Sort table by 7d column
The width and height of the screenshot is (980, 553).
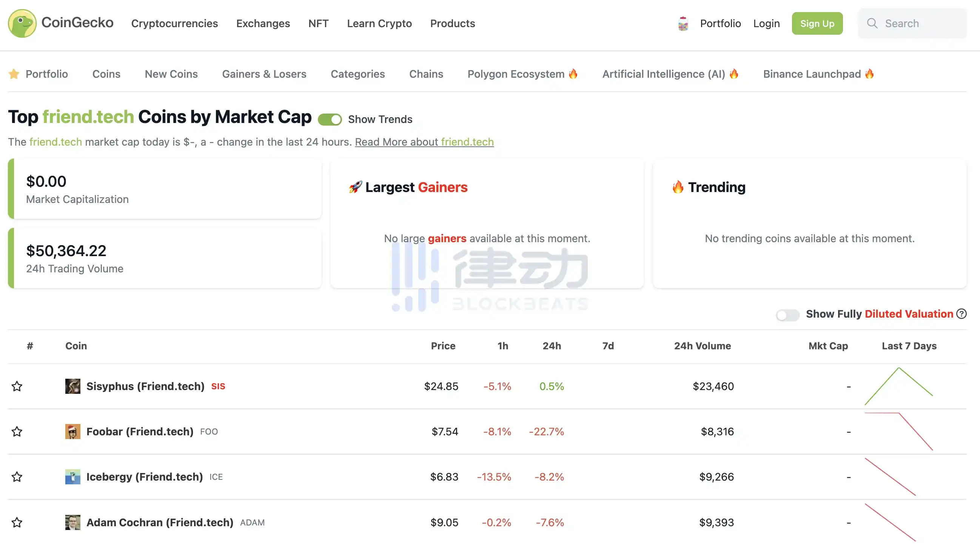[x=608, y=346]
